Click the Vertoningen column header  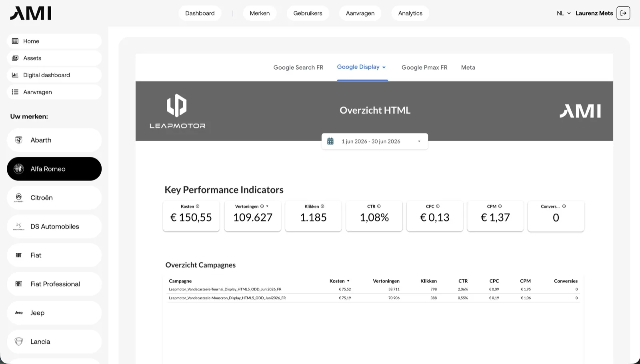click(386, 281)
